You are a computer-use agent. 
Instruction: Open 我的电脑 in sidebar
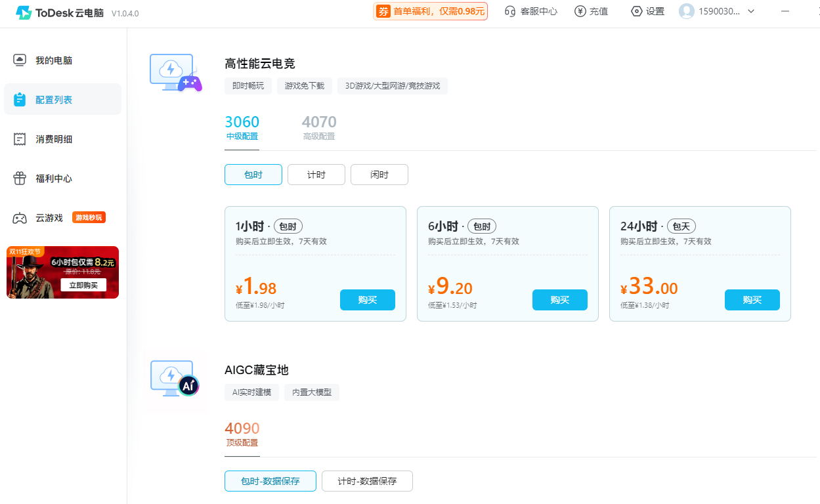point(62,60)
